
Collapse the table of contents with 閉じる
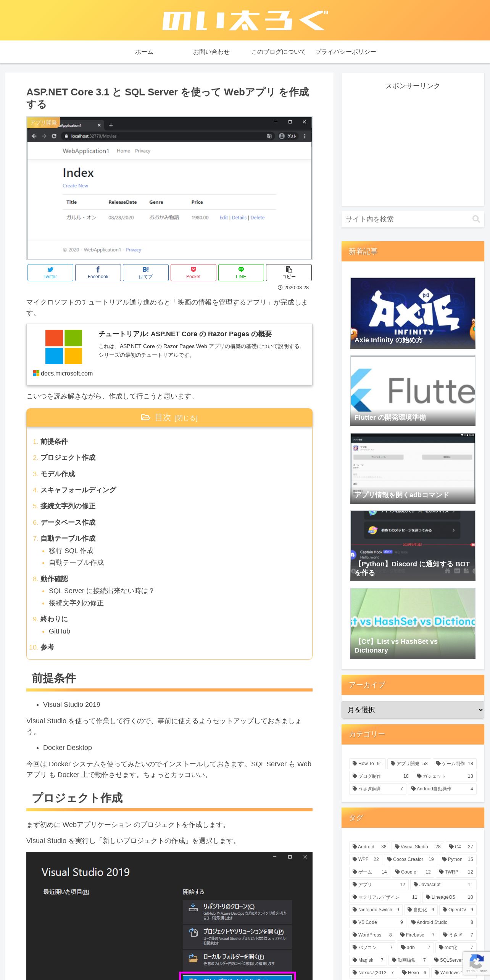(186, 418)
